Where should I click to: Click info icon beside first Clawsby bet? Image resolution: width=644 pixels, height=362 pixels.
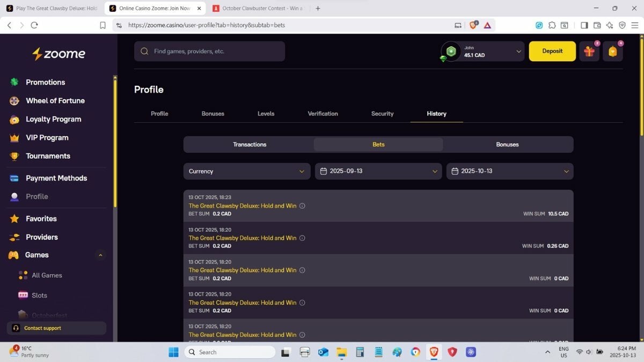pos(302,206)
